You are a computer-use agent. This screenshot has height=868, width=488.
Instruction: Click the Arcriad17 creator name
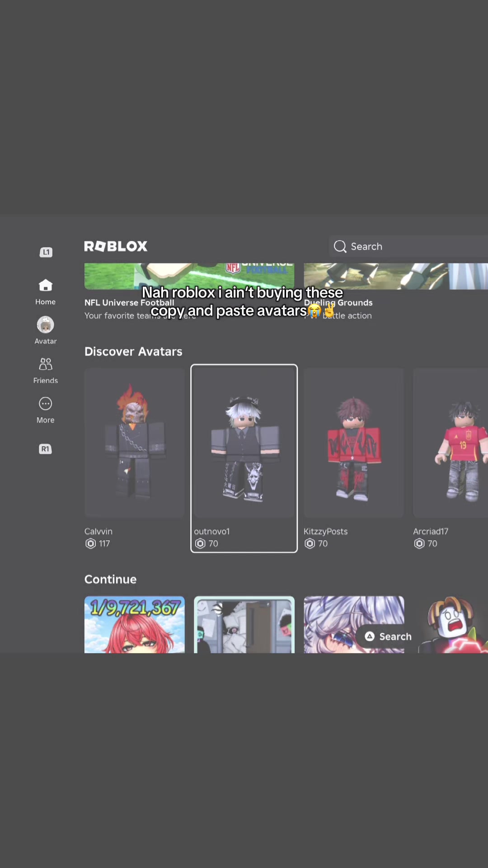431,531
